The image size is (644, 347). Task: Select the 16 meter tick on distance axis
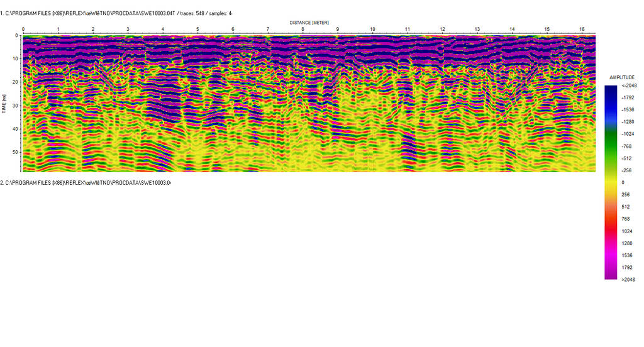[582, 30]
